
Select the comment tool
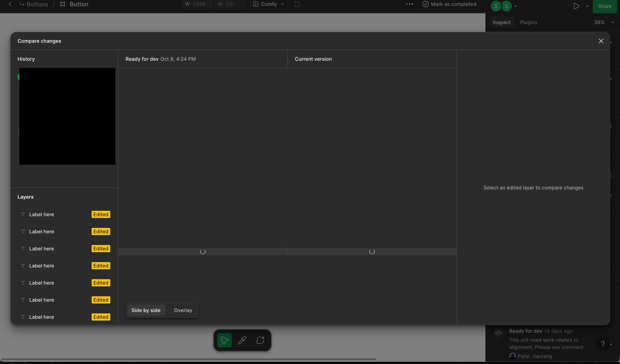click(260, 340)
